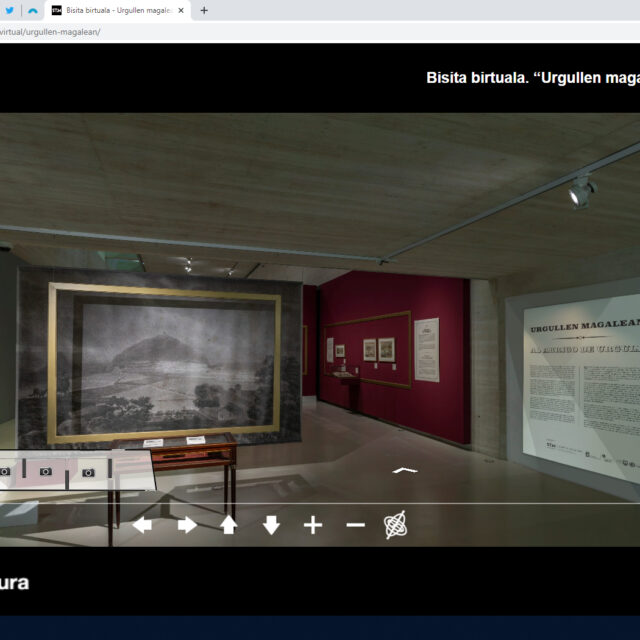Close the Bisita birtuala tab
This screenshot has width=640, height=640.
(x=181, y=10)
